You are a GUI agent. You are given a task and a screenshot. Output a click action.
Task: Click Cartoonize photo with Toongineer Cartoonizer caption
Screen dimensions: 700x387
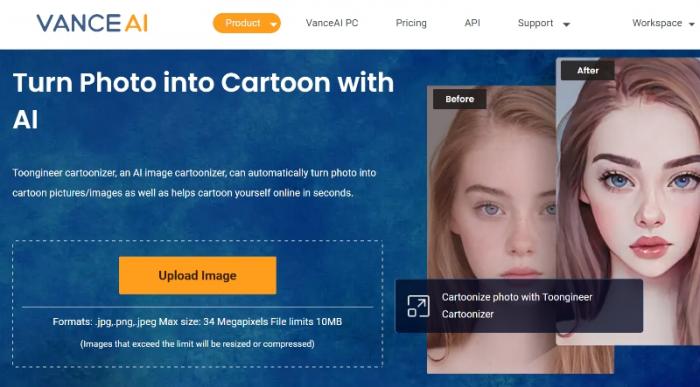coord(517,306)
